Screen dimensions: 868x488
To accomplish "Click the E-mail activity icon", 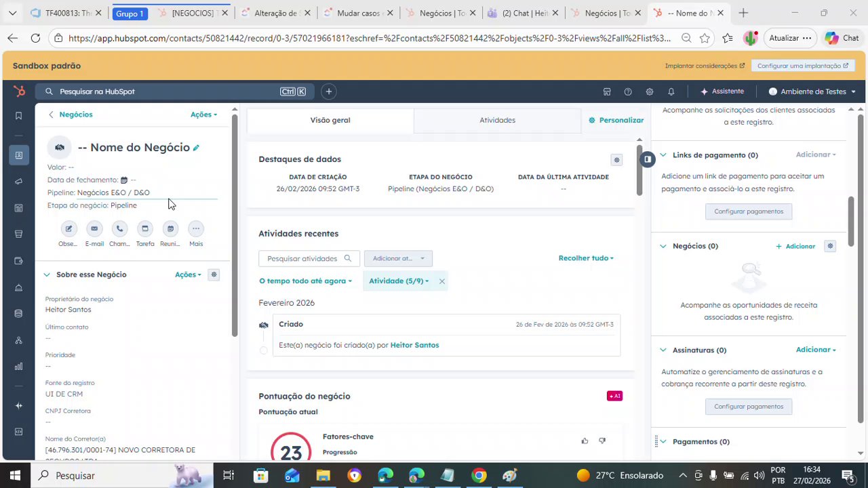I will 94,229.
